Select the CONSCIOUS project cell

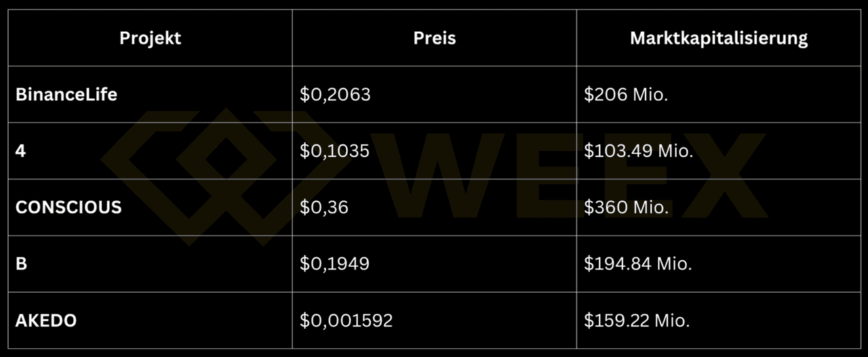click(x=68, y=207)
